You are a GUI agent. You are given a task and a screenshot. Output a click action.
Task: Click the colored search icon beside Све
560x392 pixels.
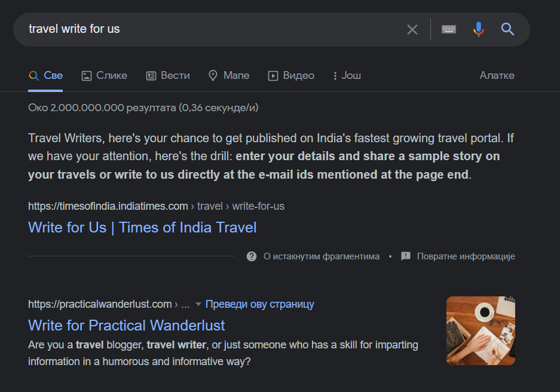pyautogui.click(x=33, y=76)
